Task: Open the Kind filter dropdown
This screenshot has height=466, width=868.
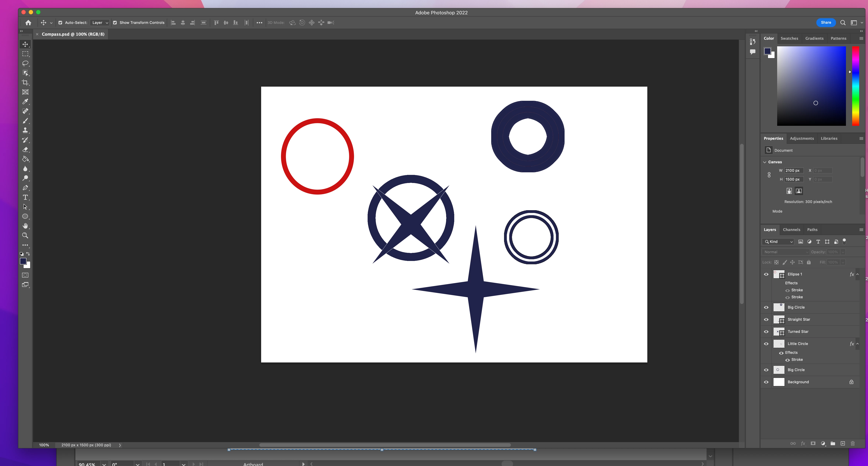Action: tap(778, 242)
